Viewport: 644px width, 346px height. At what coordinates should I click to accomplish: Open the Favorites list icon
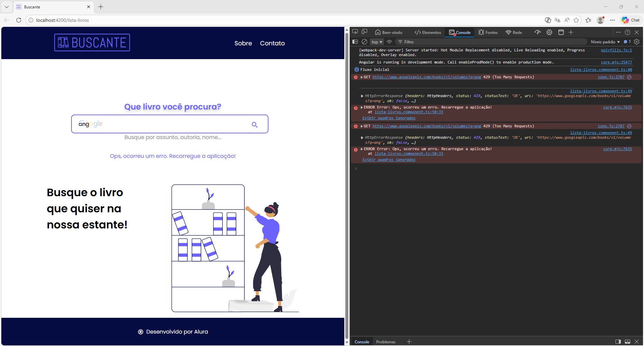pyautogui.click(x=588, y=20)
